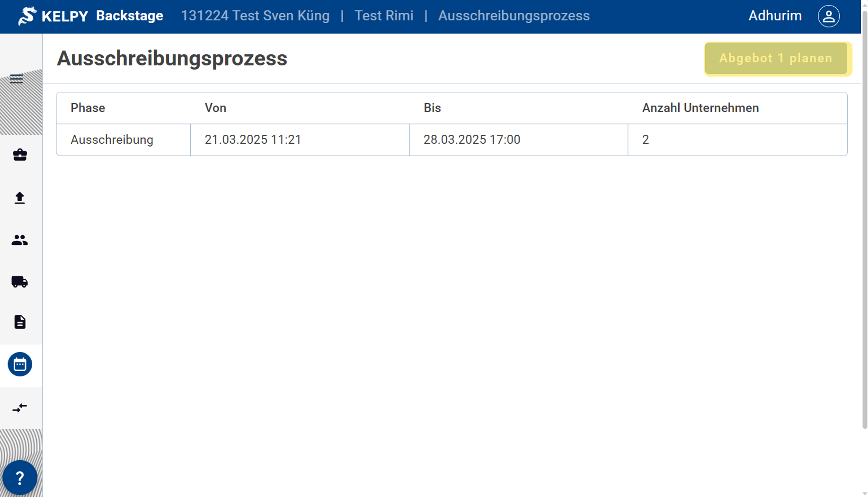Open the upload icon in sidebar
This screenshot has width=868, height=497.
20,198
